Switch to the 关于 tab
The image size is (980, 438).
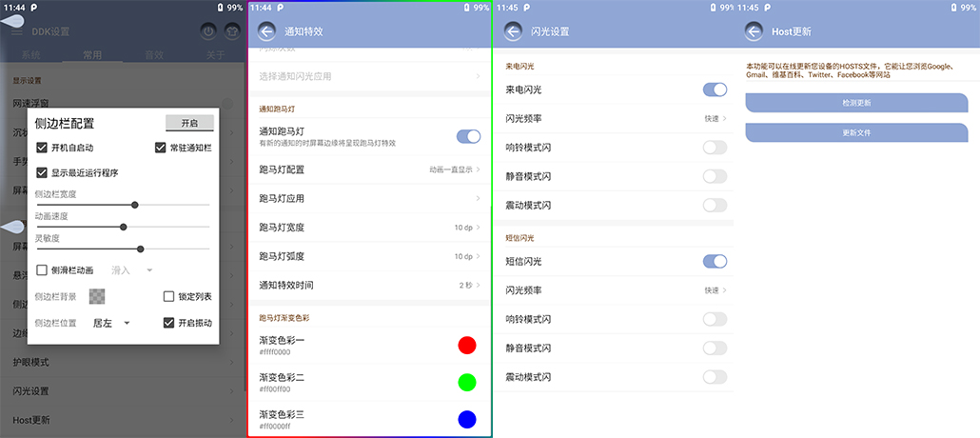click(215, 55)
